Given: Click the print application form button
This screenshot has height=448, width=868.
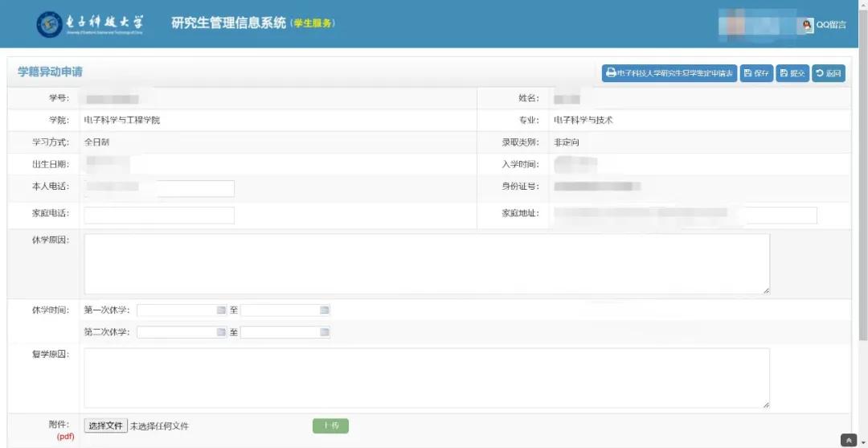Looking at the screenshot, I should tap(669, 73).
